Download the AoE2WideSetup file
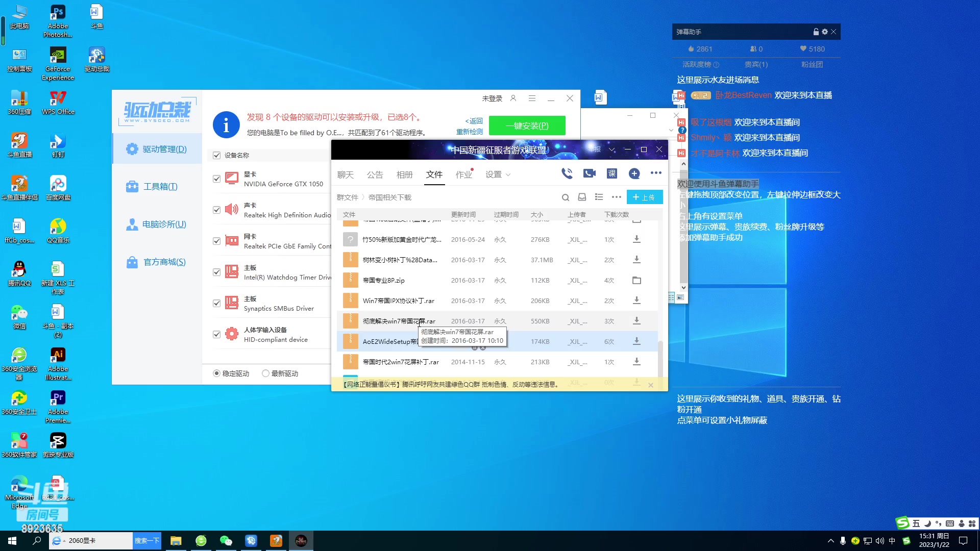 click(636, 341)
